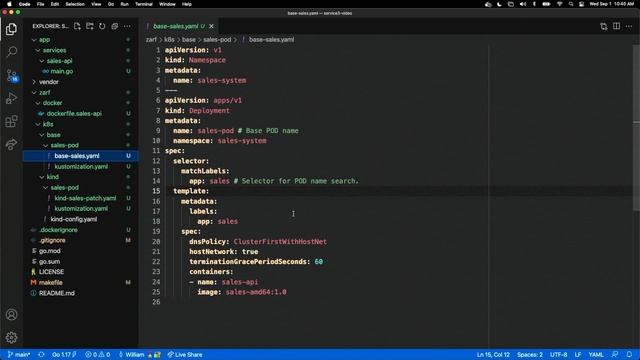The image size is (640, 360).
Task: Start Live Share from status bar
Action: click(184, 354)
